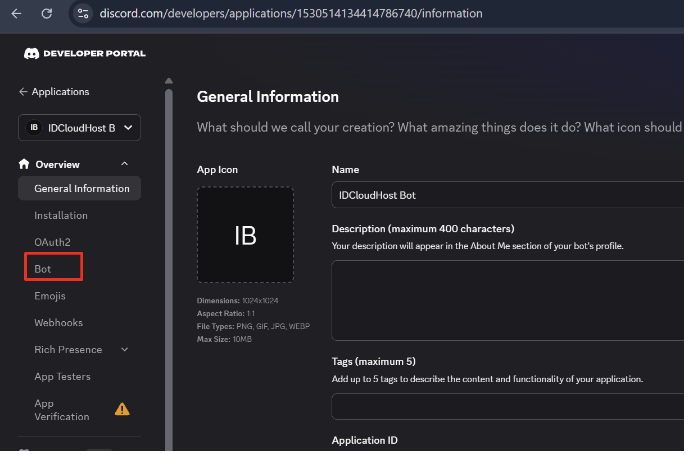Click the browser back arrow
The image size is (688, 454).
tap(16, 14)
